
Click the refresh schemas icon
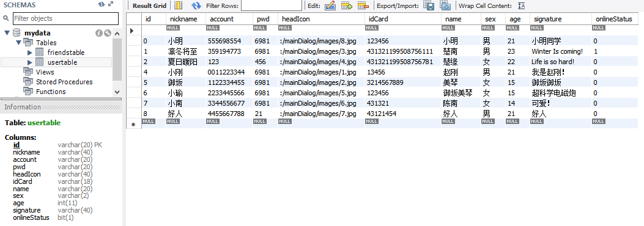coord(102,4)
